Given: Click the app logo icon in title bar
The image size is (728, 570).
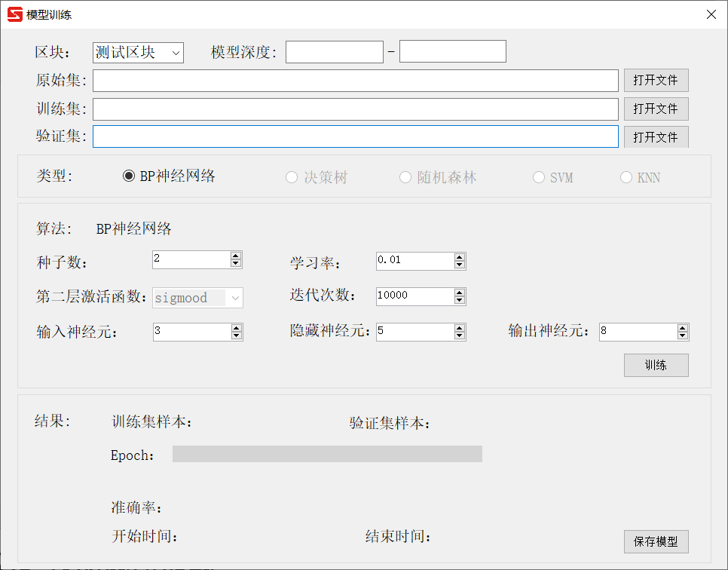Looking at the screenshot, I should pos(15,14).
